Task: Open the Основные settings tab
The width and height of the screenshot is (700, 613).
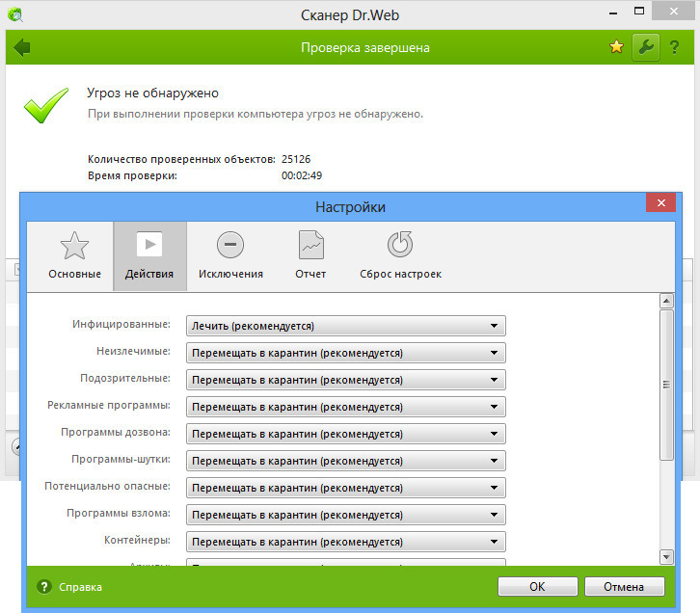Action: point(74,255)
